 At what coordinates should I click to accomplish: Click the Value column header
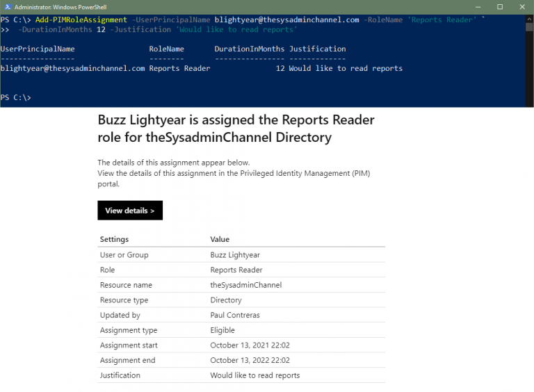pos(220,239)
